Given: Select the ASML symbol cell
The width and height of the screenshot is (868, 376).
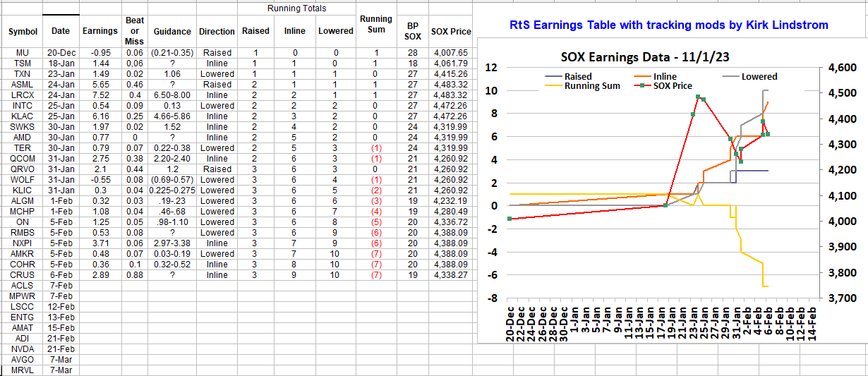Looking at the screenshot, I should (23, 85).
